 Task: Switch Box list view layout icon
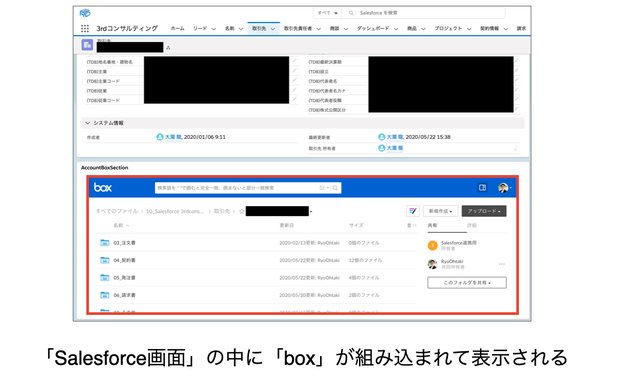click(411, 226)
